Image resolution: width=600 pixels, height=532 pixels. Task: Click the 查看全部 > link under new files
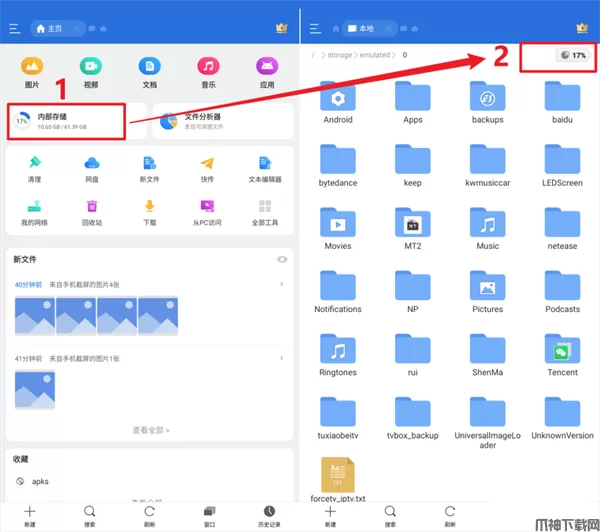coord(151,430)
